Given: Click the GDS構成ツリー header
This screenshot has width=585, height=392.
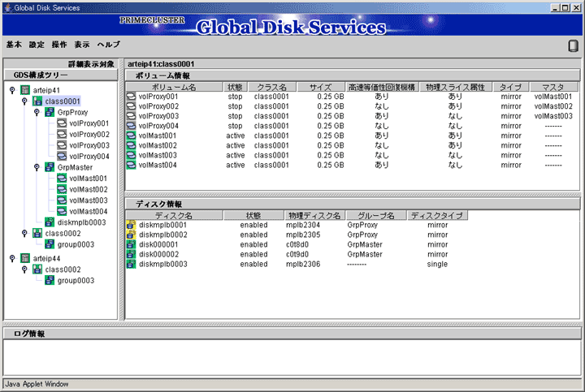Looking at the screenshot, I should 61,75.
